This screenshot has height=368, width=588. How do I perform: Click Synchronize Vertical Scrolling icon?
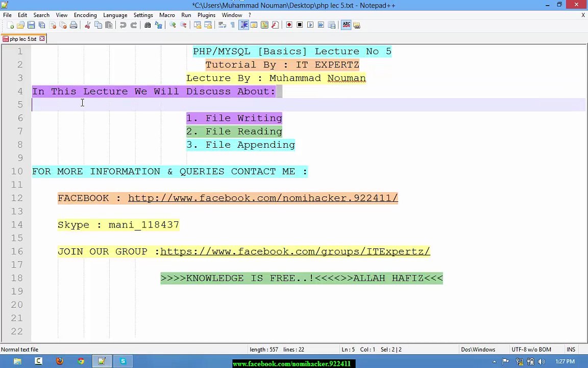click(x=197, y=25)
